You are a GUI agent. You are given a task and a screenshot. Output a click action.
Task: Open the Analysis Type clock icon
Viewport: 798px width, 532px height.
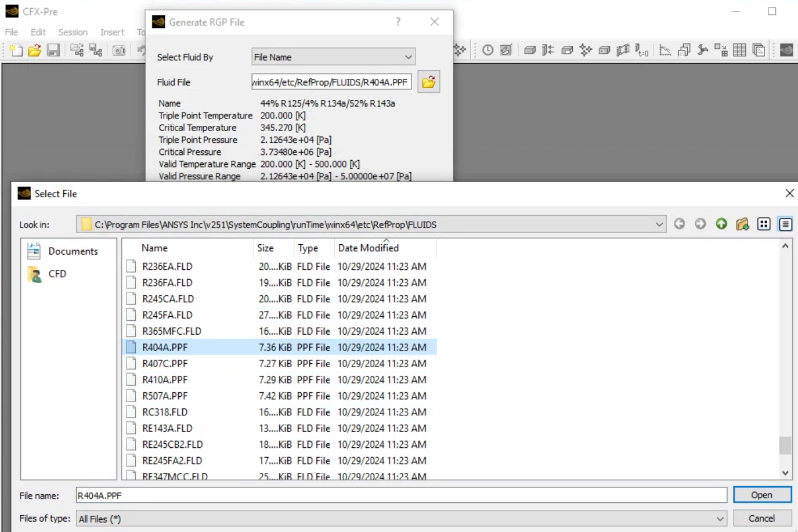tap(488, 50)
